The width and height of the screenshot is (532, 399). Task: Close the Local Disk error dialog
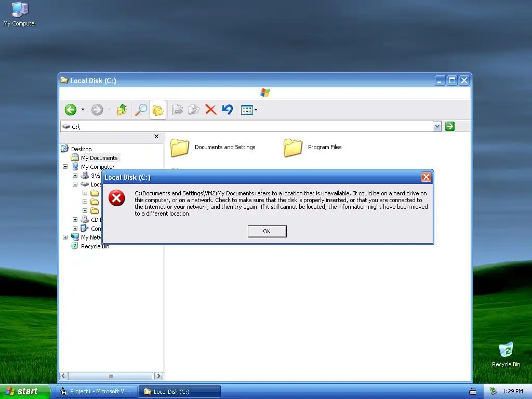426,177
